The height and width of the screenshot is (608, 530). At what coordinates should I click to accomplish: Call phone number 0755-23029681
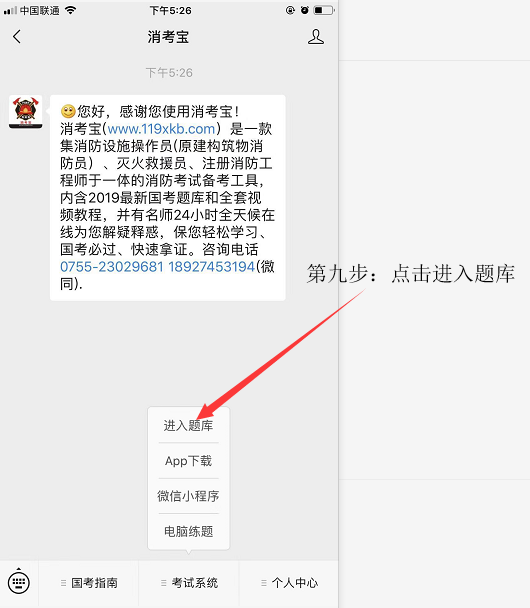click(112, 267)
